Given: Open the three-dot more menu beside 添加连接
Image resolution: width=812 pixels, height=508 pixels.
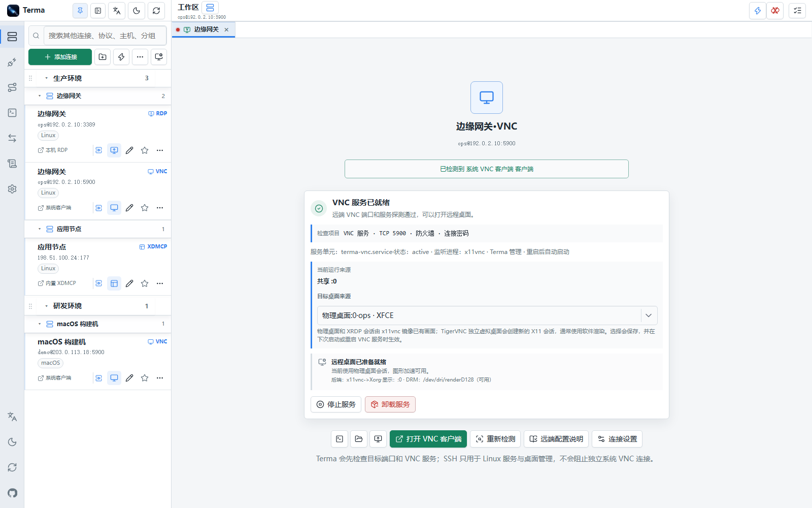Looking at the screenshot, I should (140, 57).
